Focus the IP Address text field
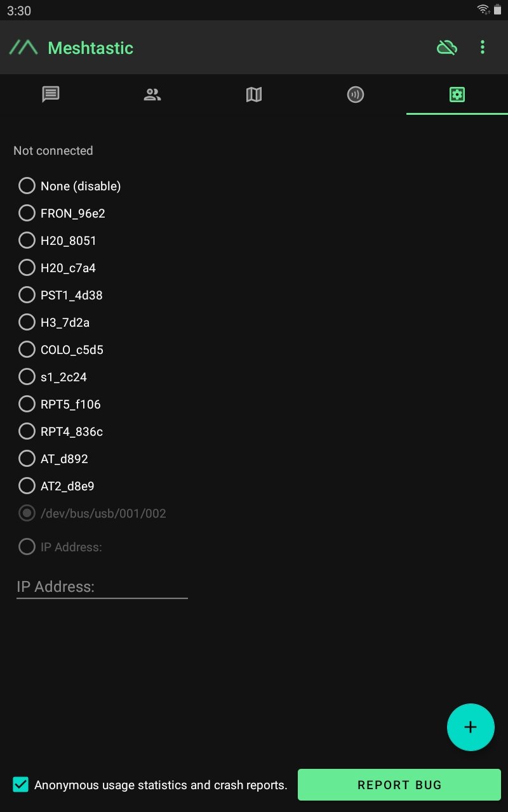This screenshot has width=508, height=812. pos(102,587)
